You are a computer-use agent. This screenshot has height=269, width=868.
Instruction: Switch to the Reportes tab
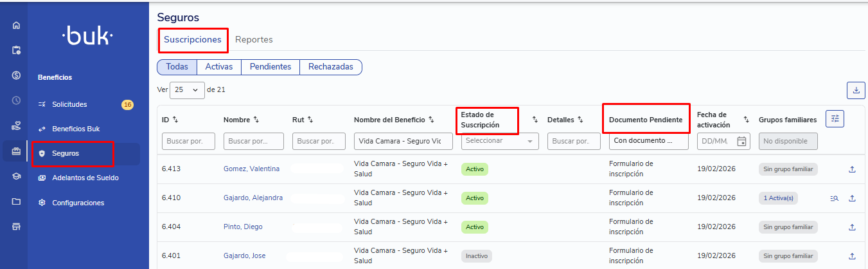pos(254,40)
